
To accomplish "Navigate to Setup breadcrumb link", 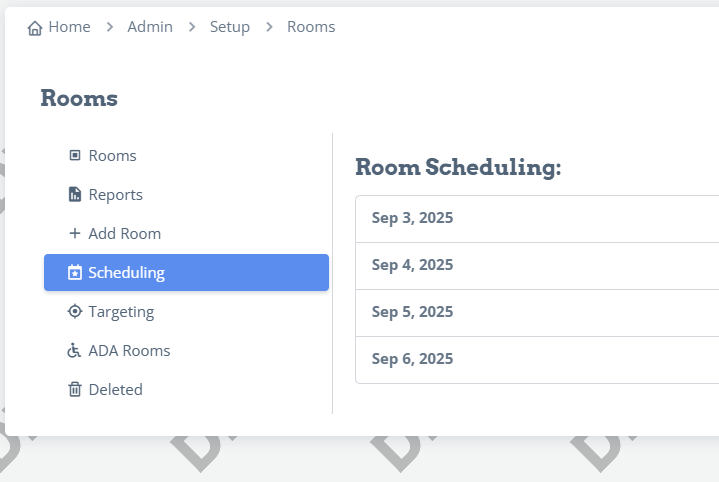I will tap(230, 27).
